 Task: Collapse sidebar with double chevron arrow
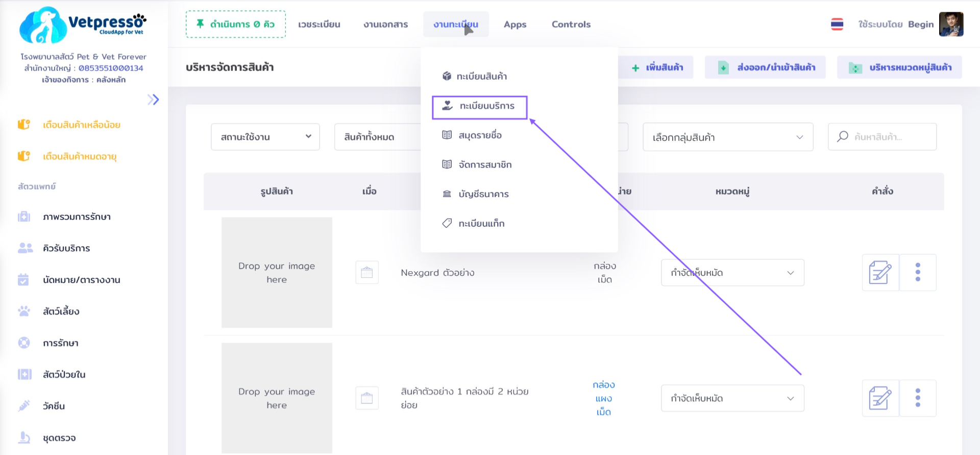click(x=153, y=100)
